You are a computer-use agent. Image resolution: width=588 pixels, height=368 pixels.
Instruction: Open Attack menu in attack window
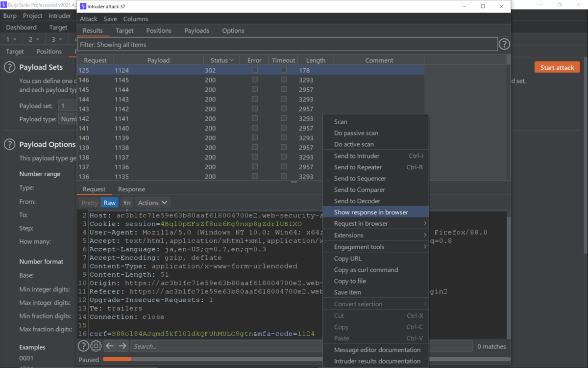point(89,19)
